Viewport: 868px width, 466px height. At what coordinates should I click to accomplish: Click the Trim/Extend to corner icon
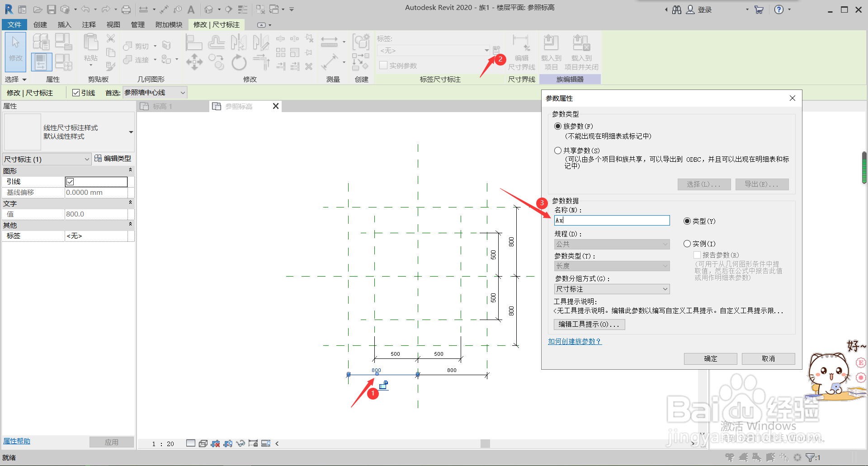261,62
